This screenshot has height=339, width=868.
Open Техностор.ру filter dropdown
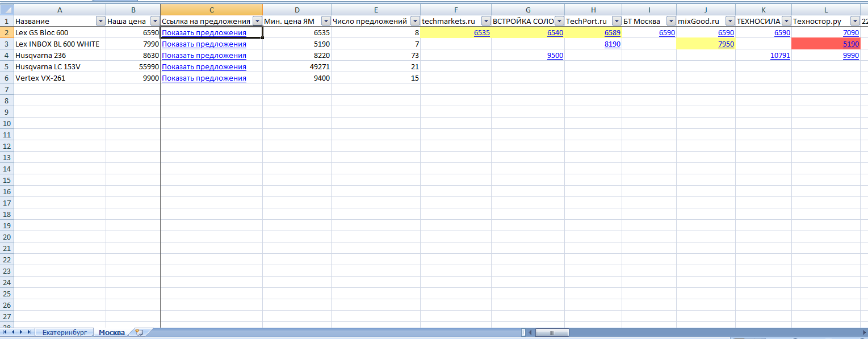coord(855,21)
